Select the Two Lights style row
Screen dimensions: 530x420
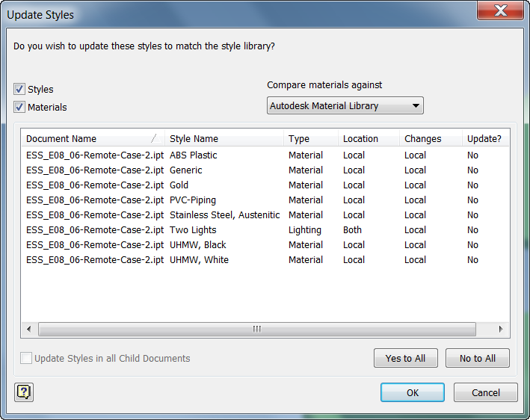(265, 229)
